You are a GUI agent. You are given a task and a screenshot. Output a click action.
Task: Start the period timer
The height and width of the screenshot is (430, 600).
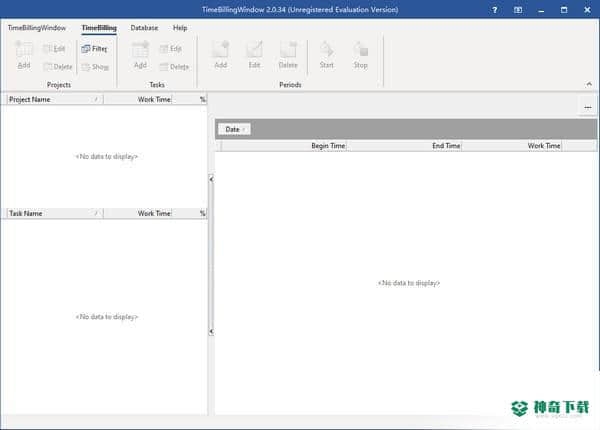pyautogui.click(x=326, y=55)
